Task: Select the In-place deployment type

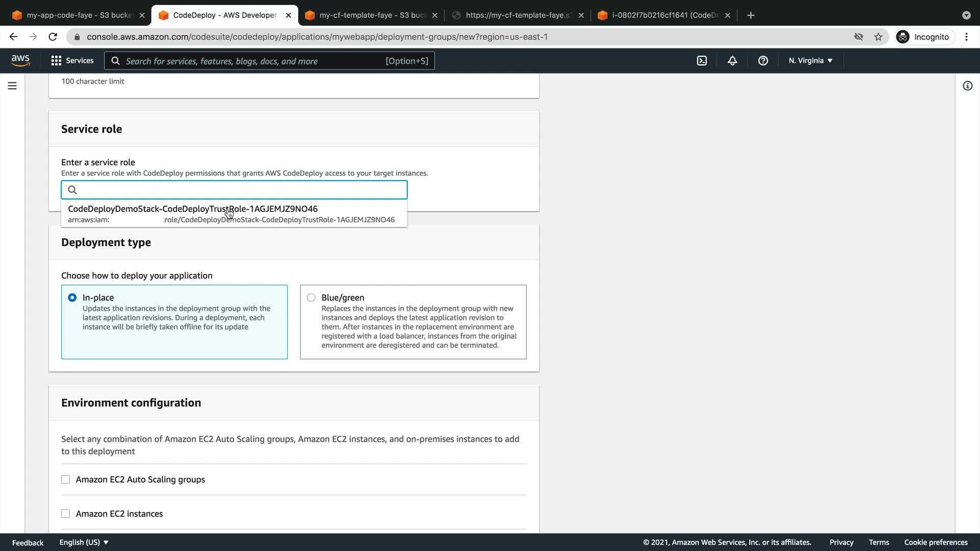Action: point(72,297)
